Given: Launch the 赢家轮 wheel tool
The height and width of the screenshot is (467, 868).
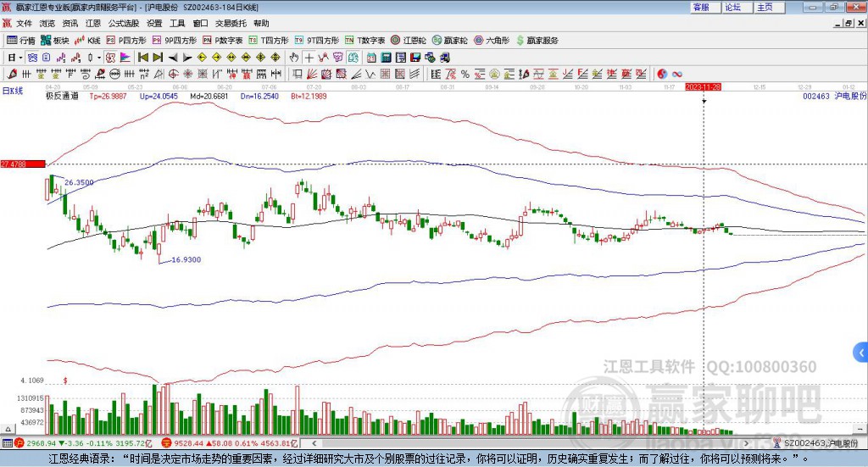Looking at the screenshot, I should 449,41.
